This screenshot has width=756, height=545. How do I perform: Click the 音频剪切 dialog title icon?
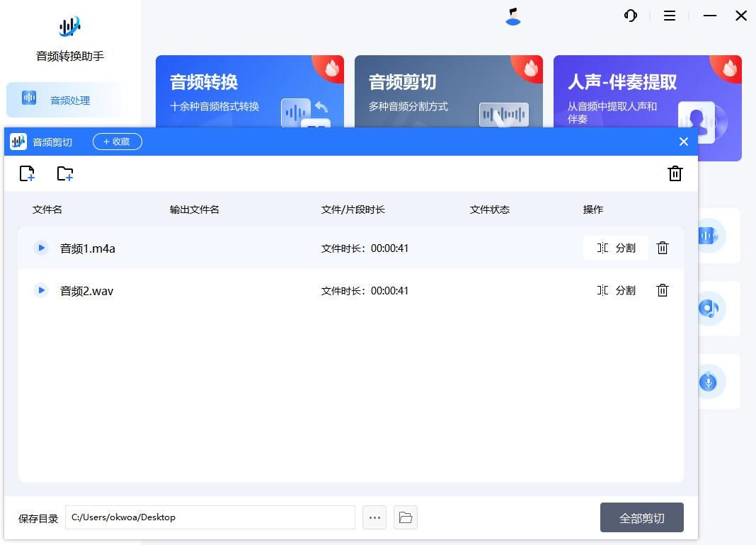tap(18, 142)
